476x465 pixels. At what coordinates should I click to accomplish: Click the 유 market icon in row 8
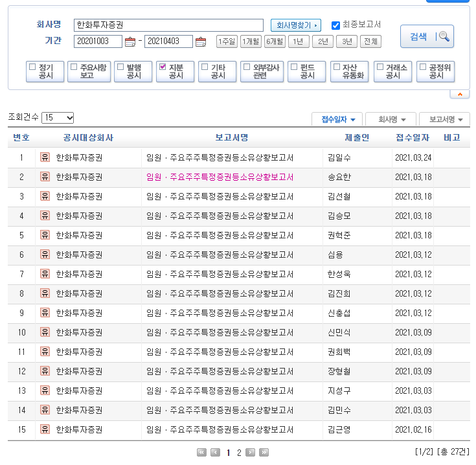coord(45,293)
